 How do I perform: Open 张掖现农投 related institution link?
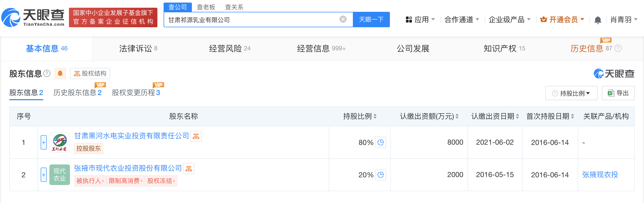pyautogui.click(x=600, y=175)
